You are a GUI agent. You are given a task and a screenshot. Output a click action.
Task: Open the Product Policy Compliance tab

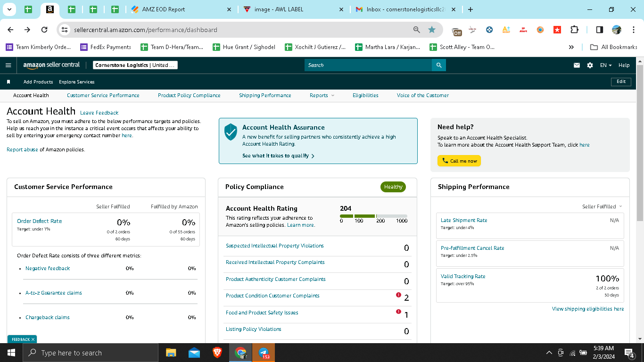[x=189, y=95]
